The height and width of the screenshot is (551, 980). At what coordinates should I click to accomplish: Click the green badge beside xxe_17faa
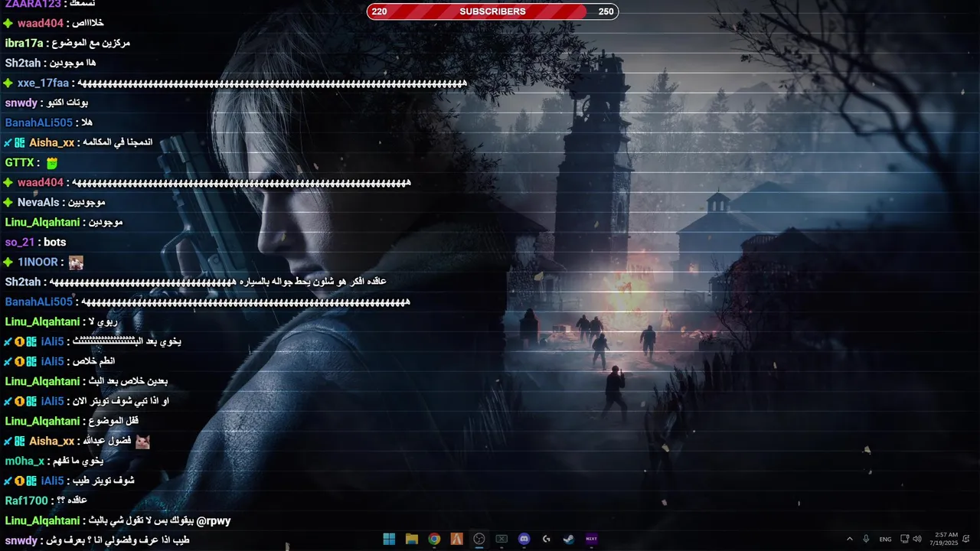click(x=8, y=83)
